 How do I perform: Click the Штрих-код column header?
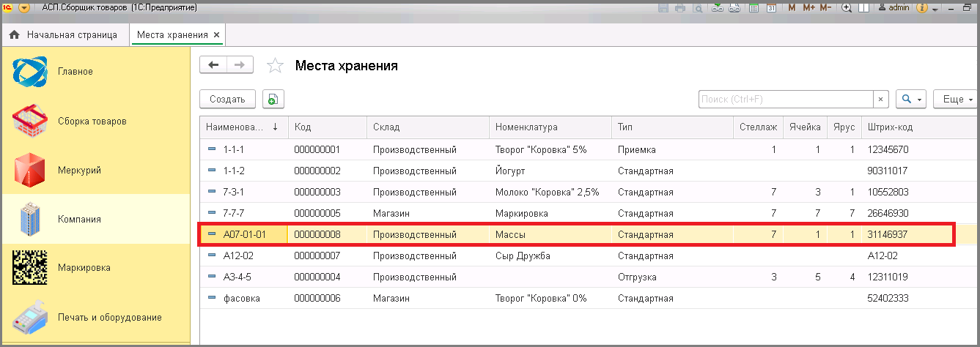click(919, 127)
